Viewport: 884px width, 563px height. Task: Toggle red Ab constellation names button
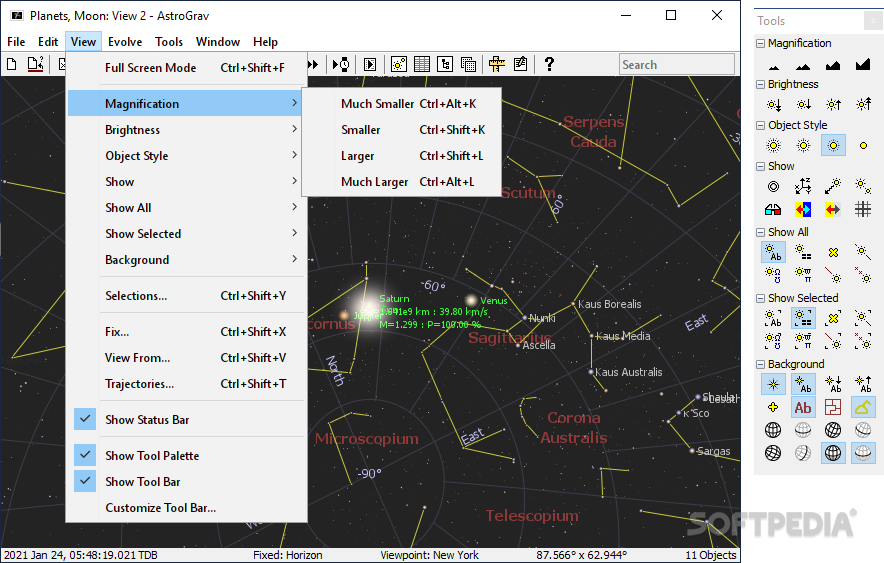(x=803, y=407)
